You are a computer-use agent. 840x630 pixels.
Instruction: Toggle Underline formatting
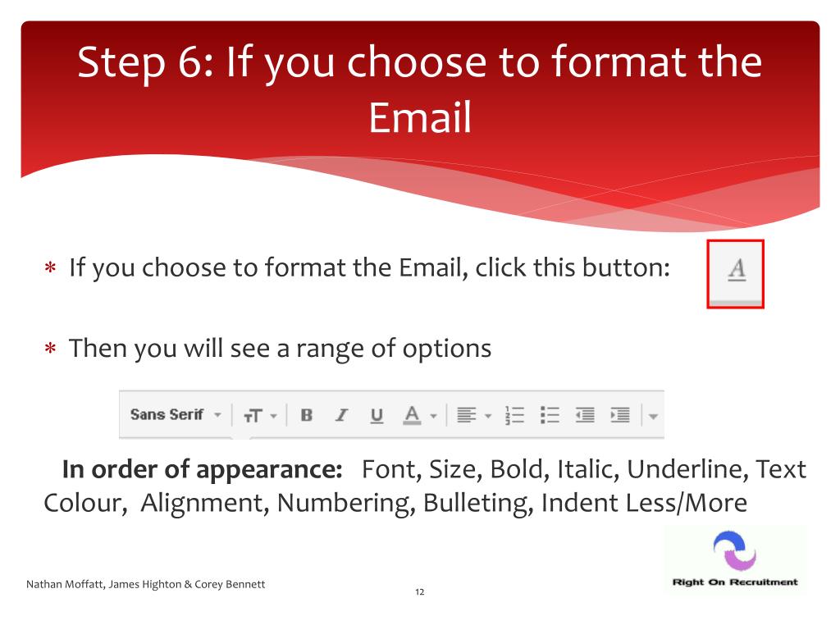pos(377,416)
